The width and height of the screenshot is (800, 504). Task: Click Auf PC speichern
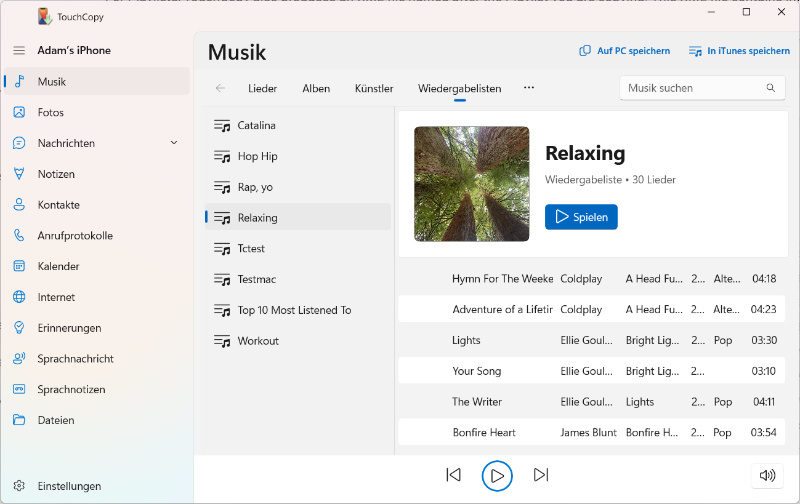click(624, 51)
